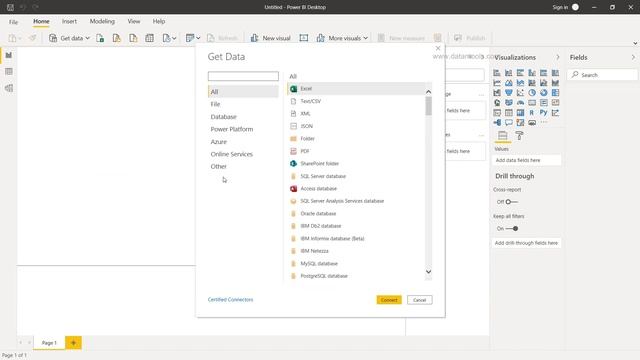640x360 pixels.
Task: Click Sign in at the title bar
Action: (x=560, y=7)
